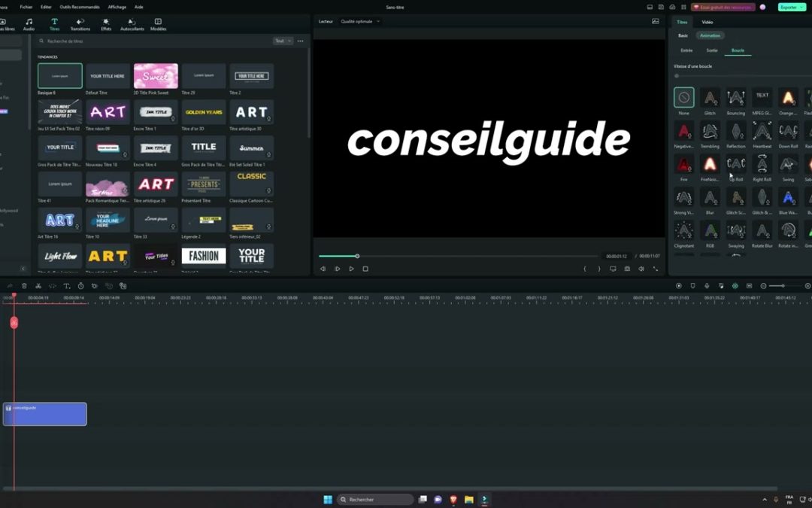Open Qualité optimale quality dropdown

point(360,21)
